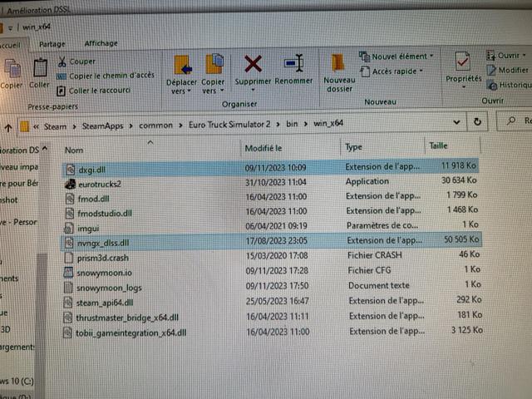Select the snowymoon.io file
The width and height of the screenshot is (532, 399).
click(x=272, y=271)
